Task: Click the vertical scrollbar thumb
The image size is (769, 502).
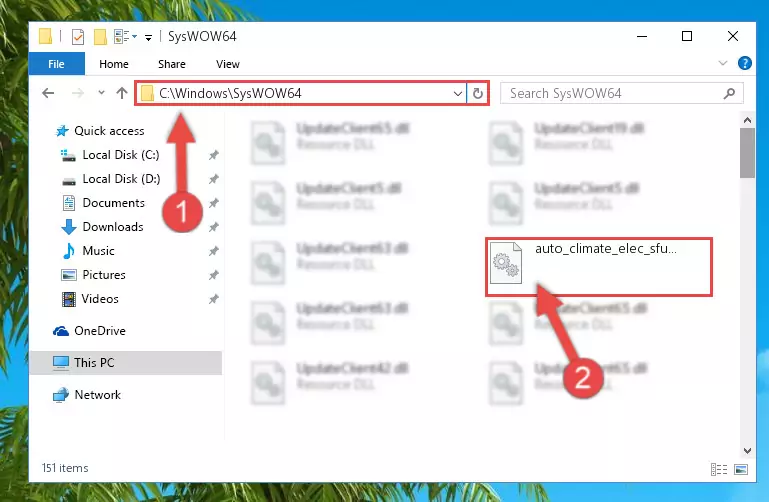Action: 747,153
